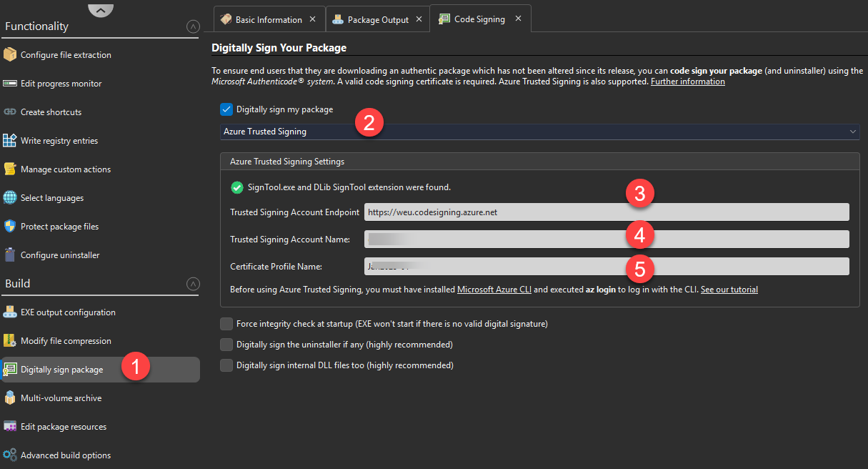The width and height of the screenshot is (868, 469).
Task: Uncheck Digitally sign my package checkbox
Action: coord(226,109)
